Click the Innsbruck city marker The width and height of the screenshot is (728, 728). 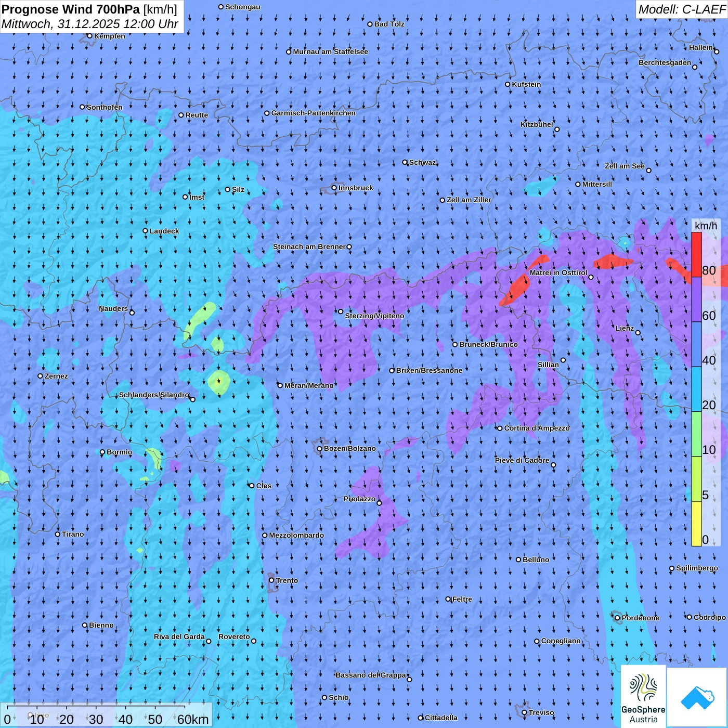click(x=334, y=188)
